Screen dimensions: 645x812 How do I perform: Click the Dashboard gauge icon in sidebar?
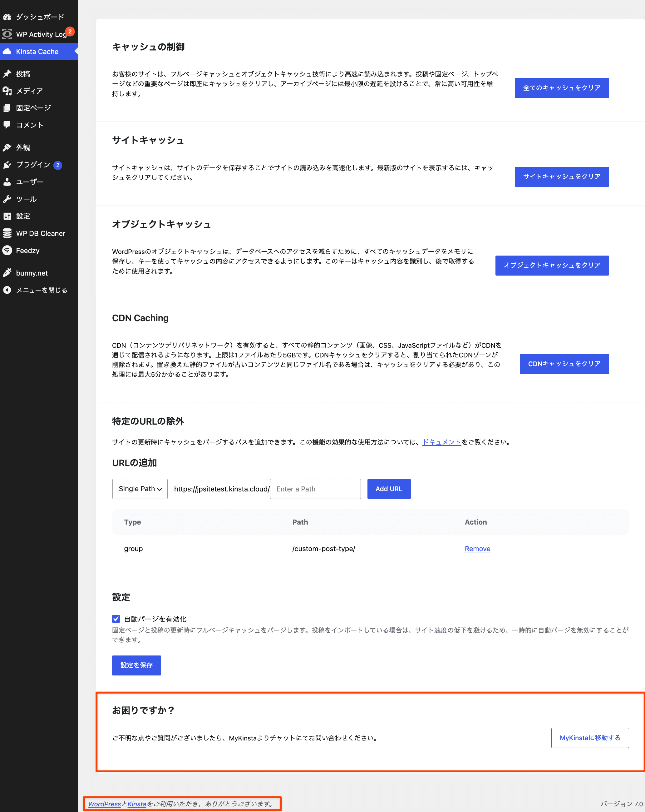click(x=7, y=17)
